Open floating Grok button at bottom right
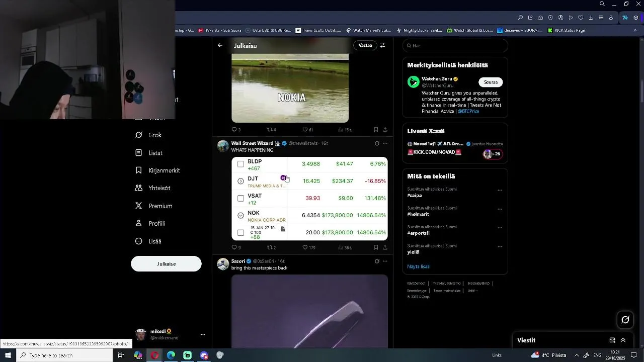 click(x=625, y=320)
